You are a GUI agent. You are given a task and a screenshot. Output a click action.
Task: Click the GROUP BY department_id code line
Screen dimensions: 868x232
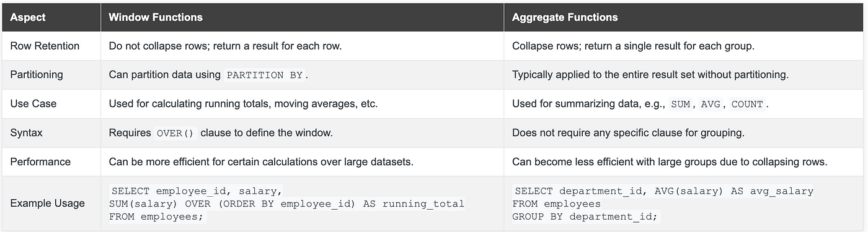[x=586, y=216]
